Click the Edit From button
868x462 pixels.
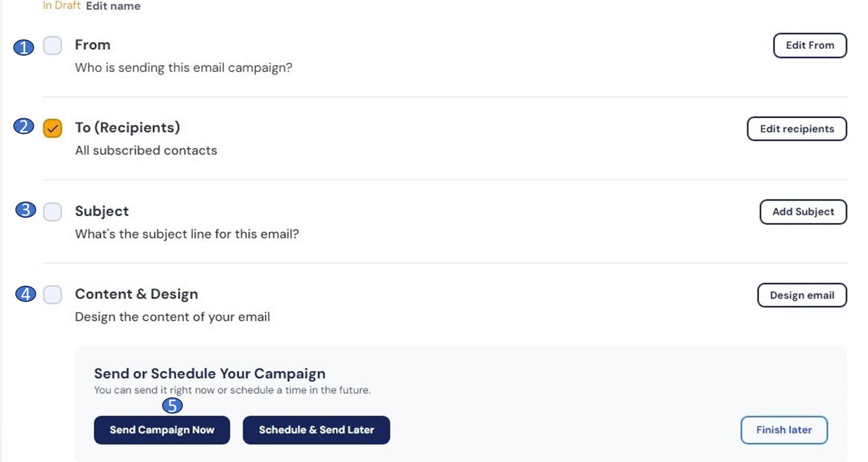coord(809,45)
